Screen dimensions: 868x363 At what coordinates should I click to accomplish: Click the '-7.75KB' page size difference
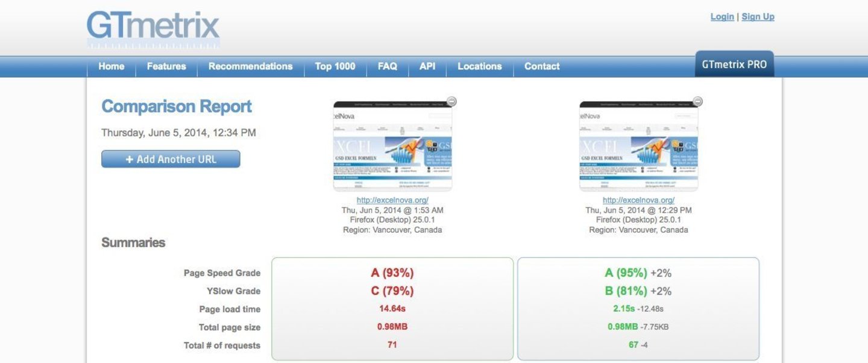point(655,327)
